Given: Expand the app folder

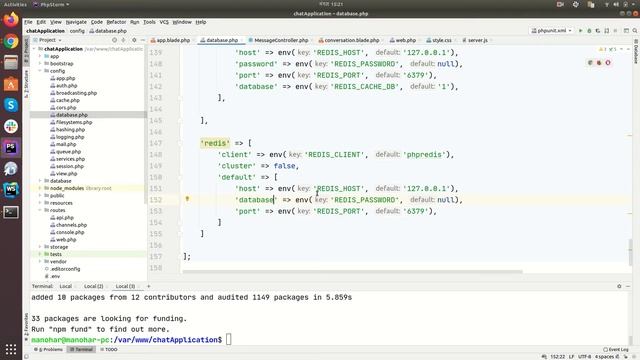Looking at the screenshot, I should (40, 56).
